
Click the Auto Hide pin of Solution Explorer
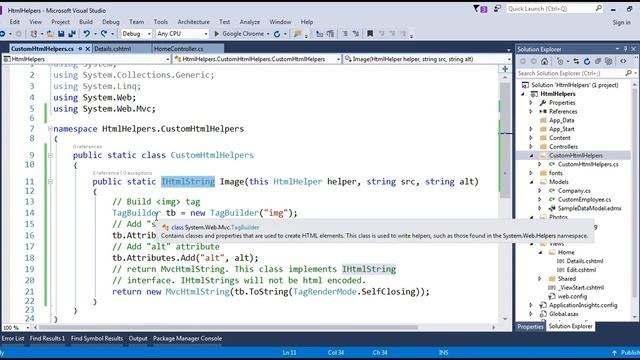coord(625,49)
